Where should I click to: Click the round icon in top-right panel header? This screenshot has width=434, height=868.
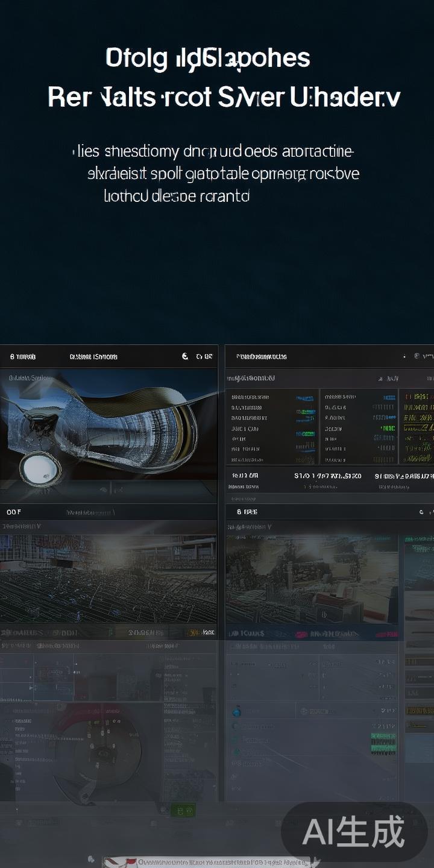click(417, 357)
